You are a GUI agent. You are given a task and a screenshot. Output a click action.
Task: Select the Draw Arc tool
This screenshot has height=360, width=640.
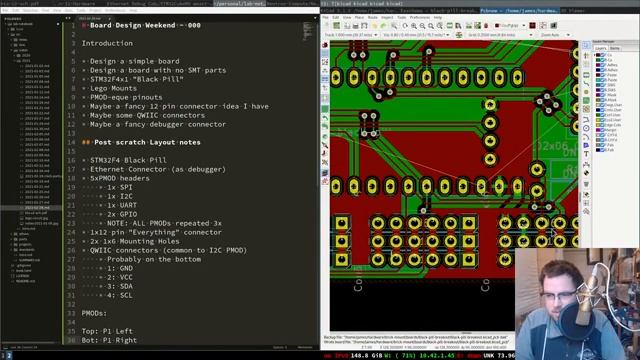point(586,137)
